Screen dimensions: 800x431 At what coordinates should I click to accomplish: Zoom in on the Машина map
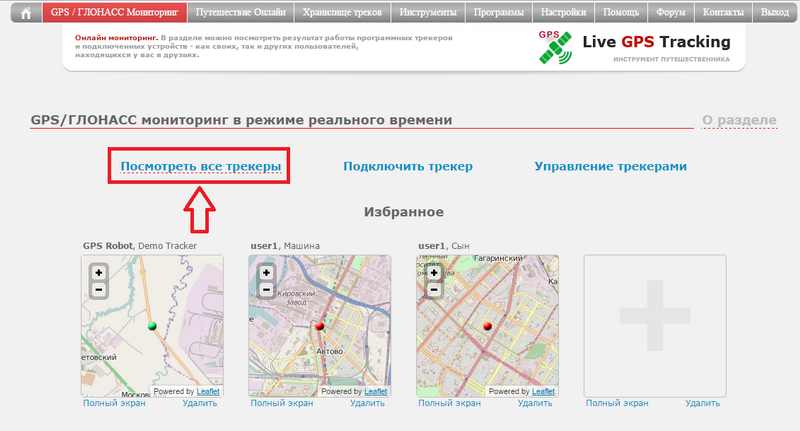(x=266, y=272)
